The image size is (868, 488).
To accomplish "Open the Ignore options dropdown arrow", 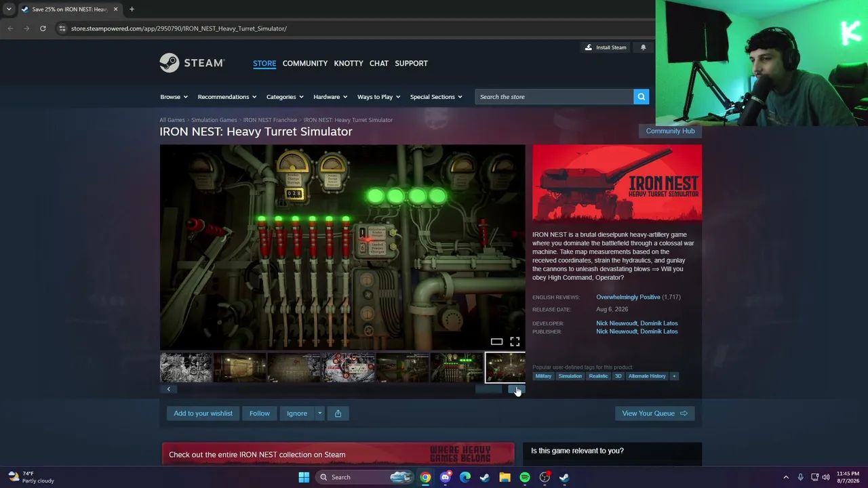I will coord(319,413).
